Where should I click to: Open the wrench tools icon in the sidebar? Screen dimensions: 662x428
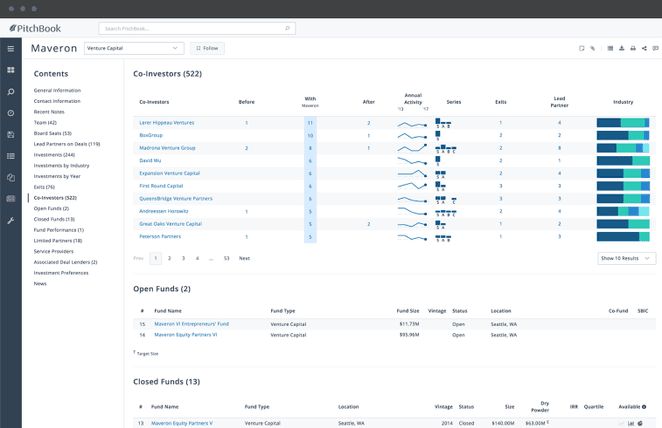point(11,220)
